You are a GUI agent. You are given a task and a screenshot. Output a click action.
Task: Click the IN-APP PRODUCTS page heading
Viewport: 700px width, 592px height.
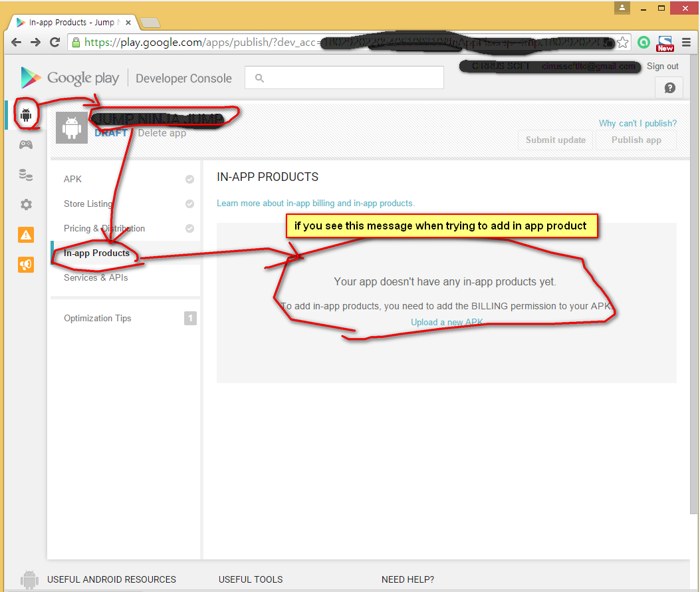click(x=267, y=177)
